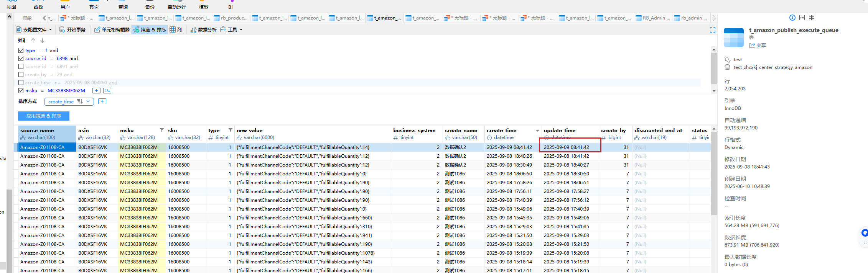868x273 pixels.
Task: Open the 自动运行 automation section
Action: tap(177, 5)
